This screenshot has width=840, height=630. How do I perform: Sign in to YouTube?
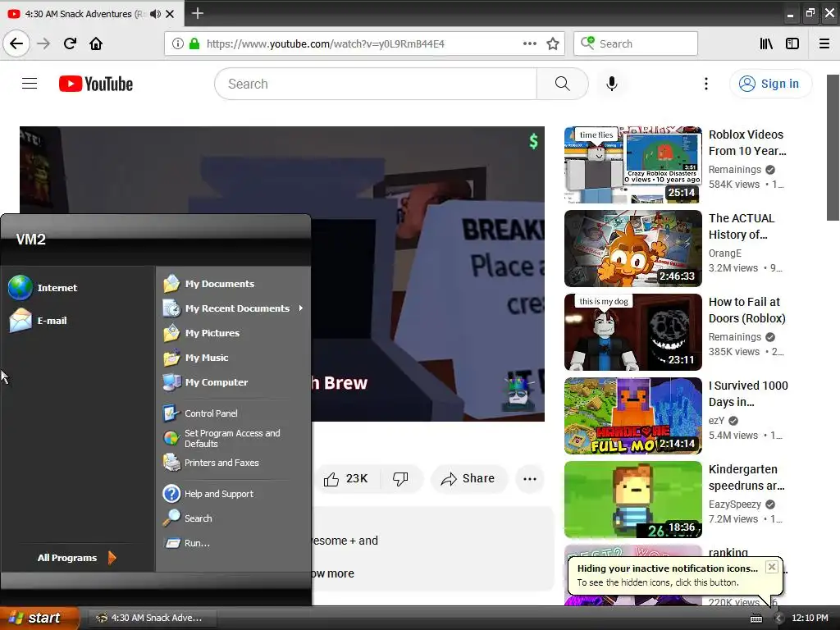(770, 84)
